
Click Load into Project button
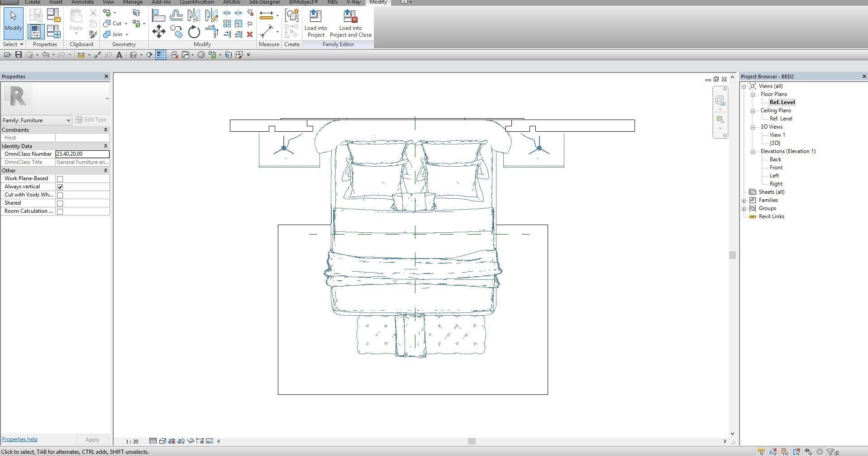pyautogui.click(x=316, y=24)
